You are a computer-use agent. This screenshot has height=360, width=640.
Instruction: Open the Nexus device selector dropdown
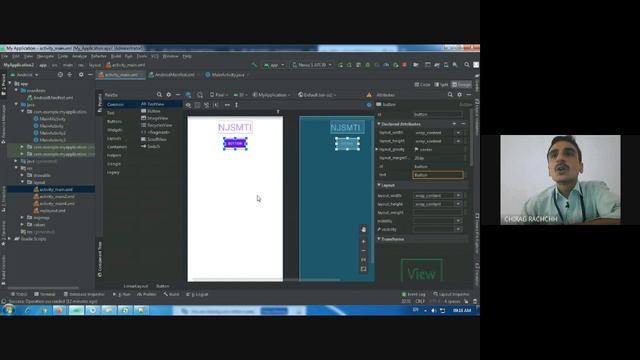pyautogui.click(x=312, y=65)
